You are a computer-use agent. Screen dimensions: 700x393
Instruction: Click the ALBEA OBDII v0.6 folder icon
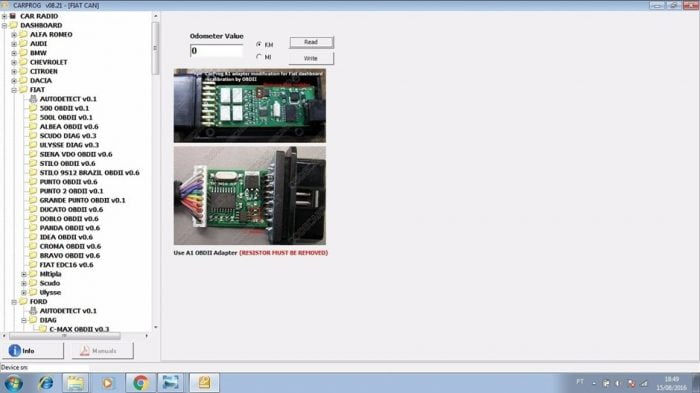pyautogui.click(x=33, y=126)
